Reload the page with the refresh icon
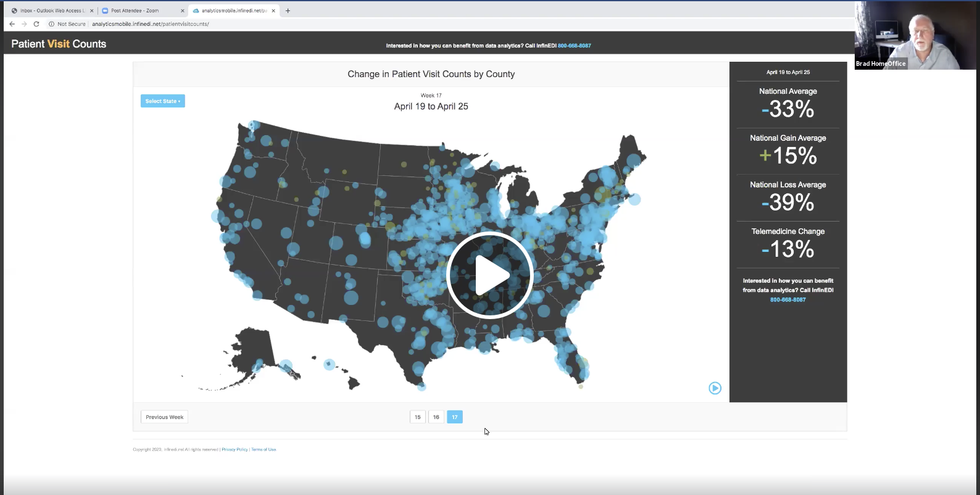980x495 pixels. pos(36,24)
